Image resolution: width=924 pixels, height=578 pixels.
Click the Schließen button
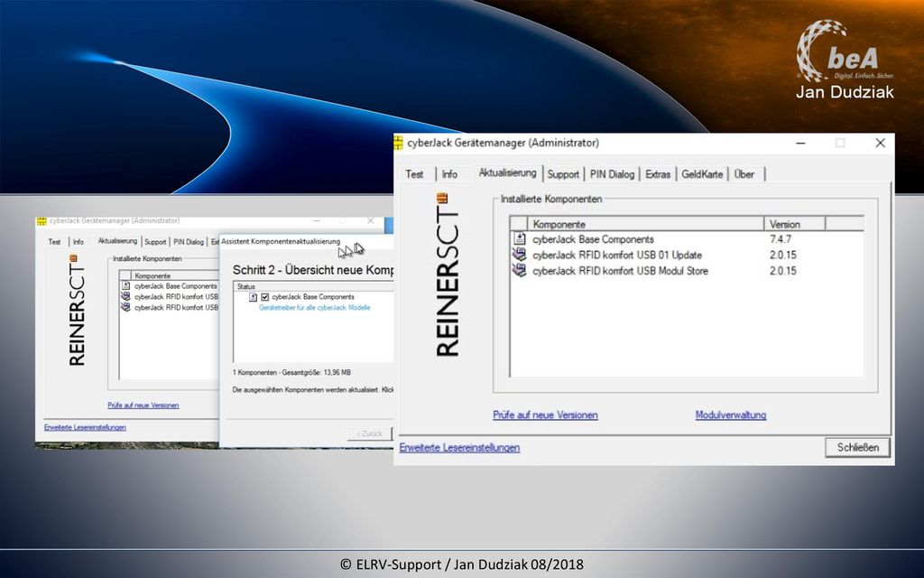(x=857, y=447)
